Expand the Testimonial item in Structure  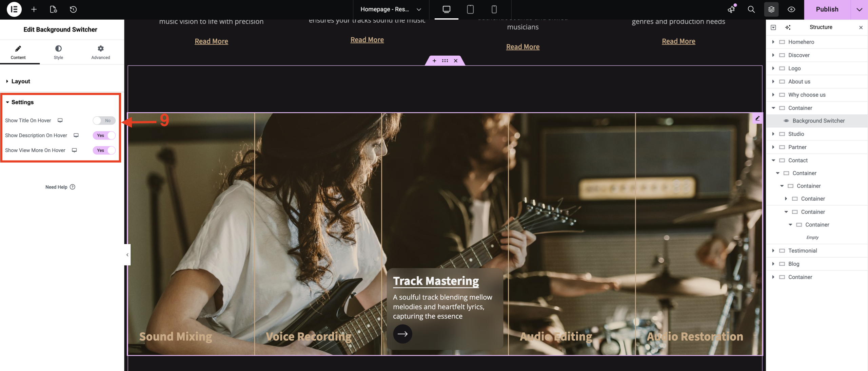(x=773, y=251)
